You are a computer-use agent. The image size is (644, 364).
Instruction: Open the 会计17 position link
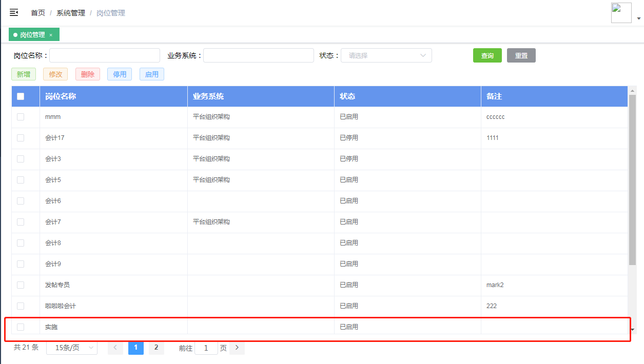[x=54, y=137]
